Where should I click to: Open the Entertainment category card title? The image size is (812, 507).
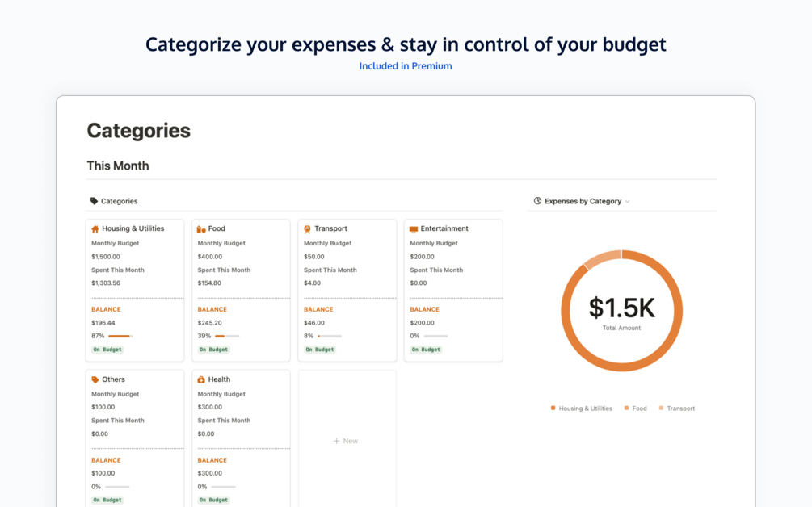point(444,229)
